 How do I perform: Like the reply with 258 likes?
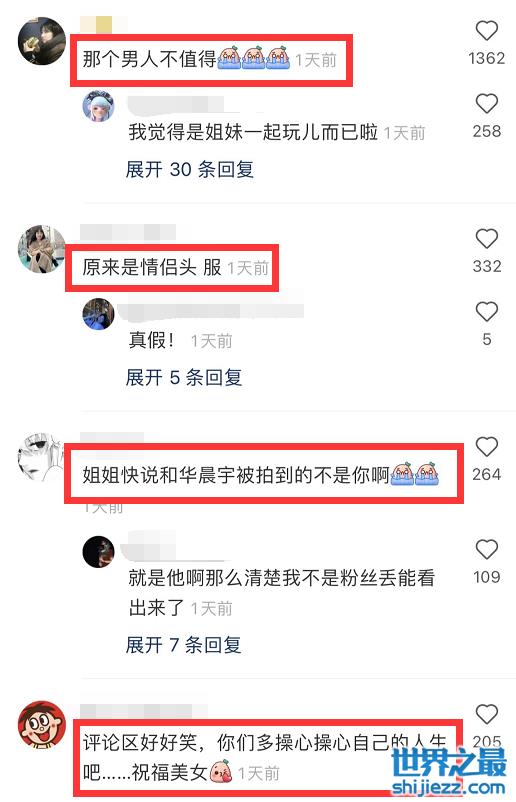[x=486, y=104]
